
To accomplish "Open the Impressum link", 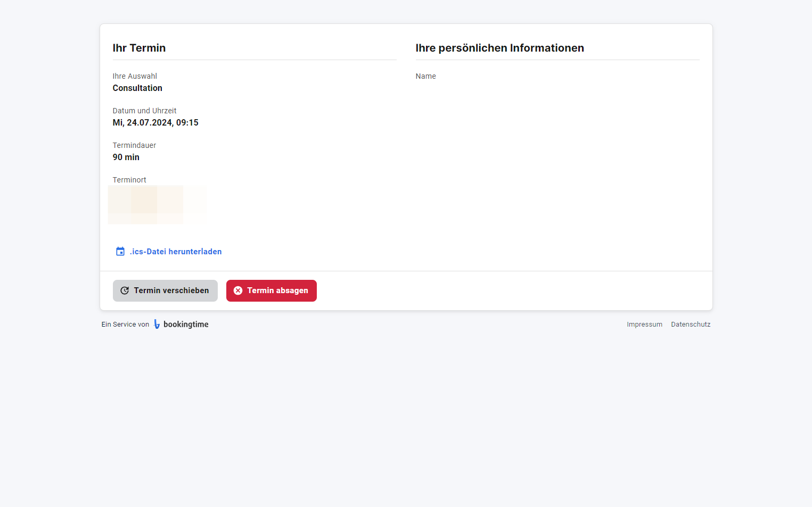I will [x=644, y=325].
